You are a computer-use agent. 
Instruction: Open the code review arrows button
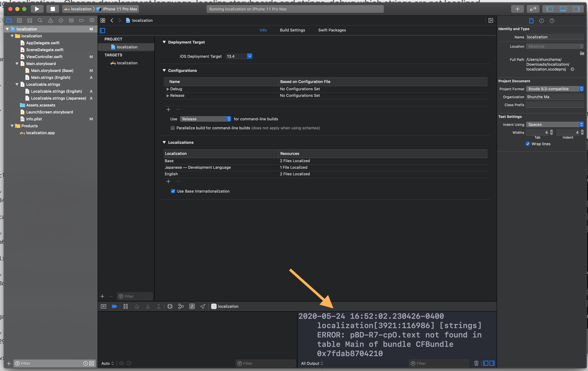tap(533, 9)
